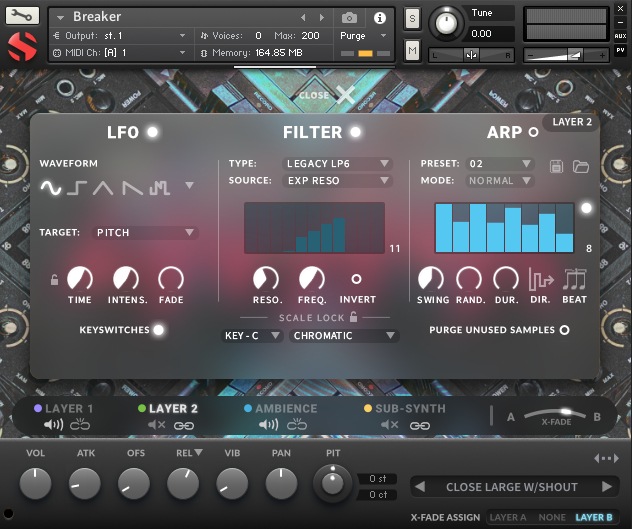Image resolution: width=632 pixels, height=529 pixels.
Task: Mute Layer 2 speaker icon
Action: coord(157,425)
